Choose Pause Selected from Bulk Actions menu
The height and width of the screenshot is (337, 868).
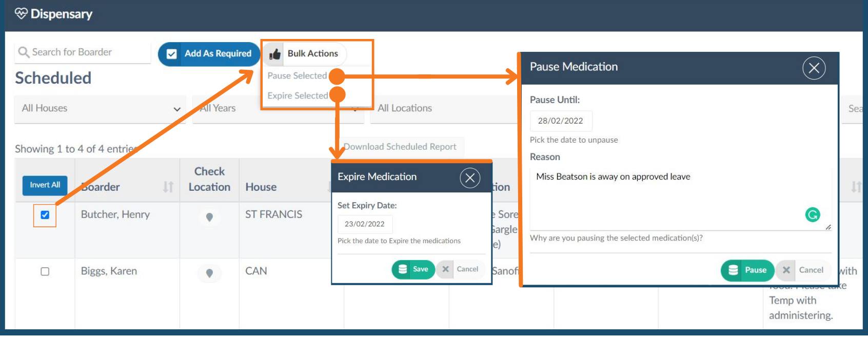coord(297,76)
